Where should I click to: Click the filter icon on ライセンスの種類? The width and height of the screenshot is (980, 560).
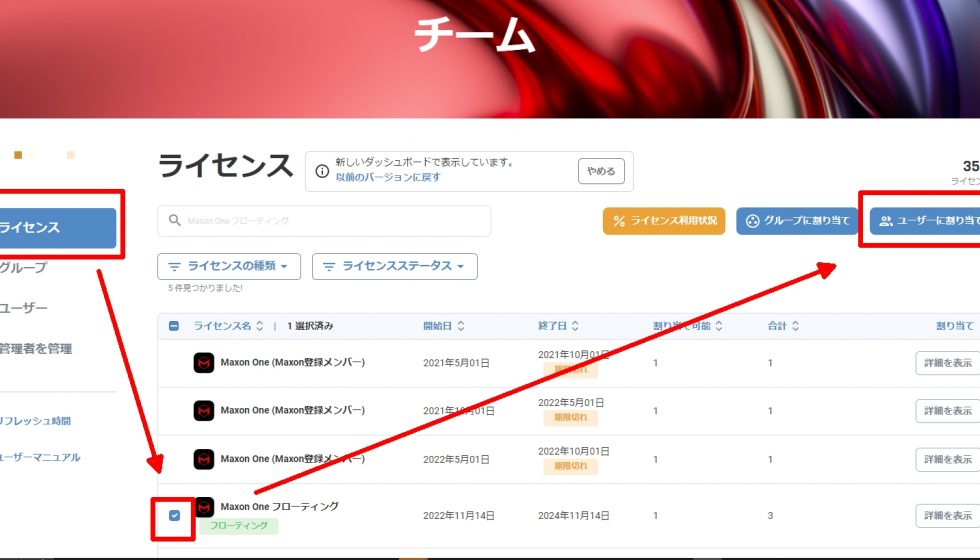[x=174, y=267]
